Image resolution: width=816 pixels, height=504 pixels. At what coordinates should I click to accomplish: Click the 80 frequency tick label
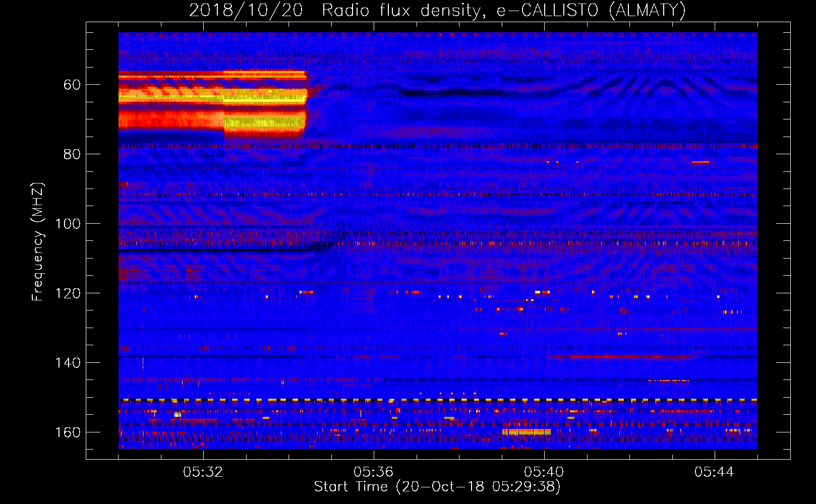tap(72, 154)
